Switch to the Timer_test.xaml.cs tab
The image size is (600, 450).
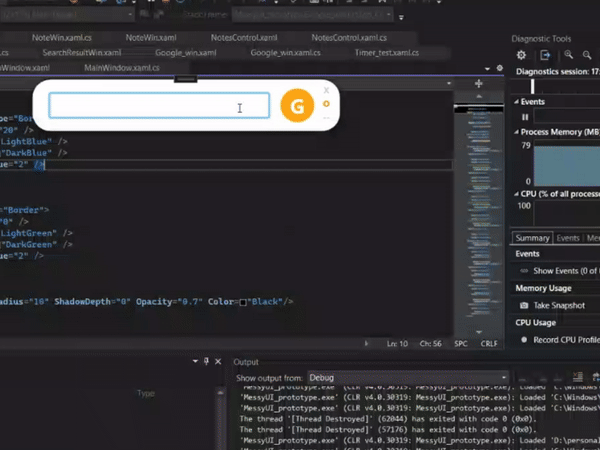point(386,52)
